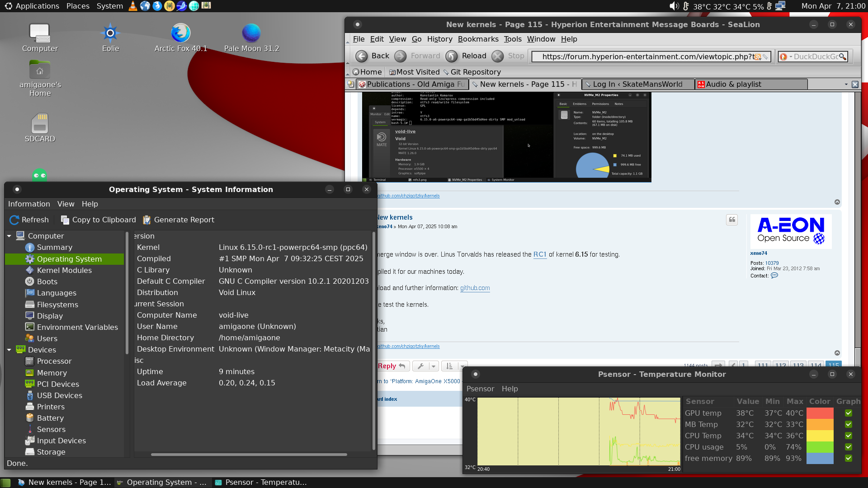Click Copy to Clipboard toolbar button

(x=99, y=220)
